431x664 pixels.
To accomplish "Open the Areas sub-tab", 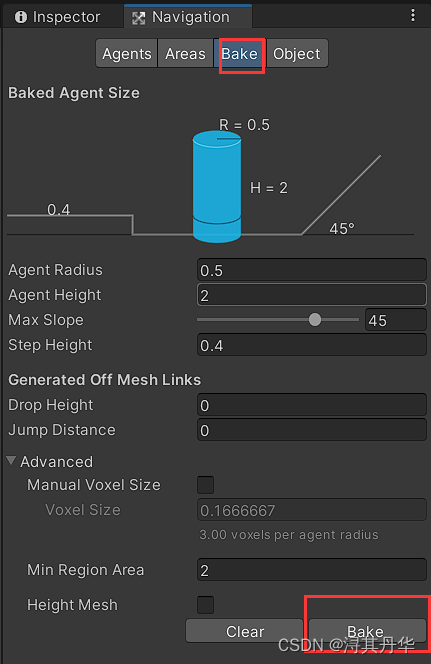I will tap(185, 53).
